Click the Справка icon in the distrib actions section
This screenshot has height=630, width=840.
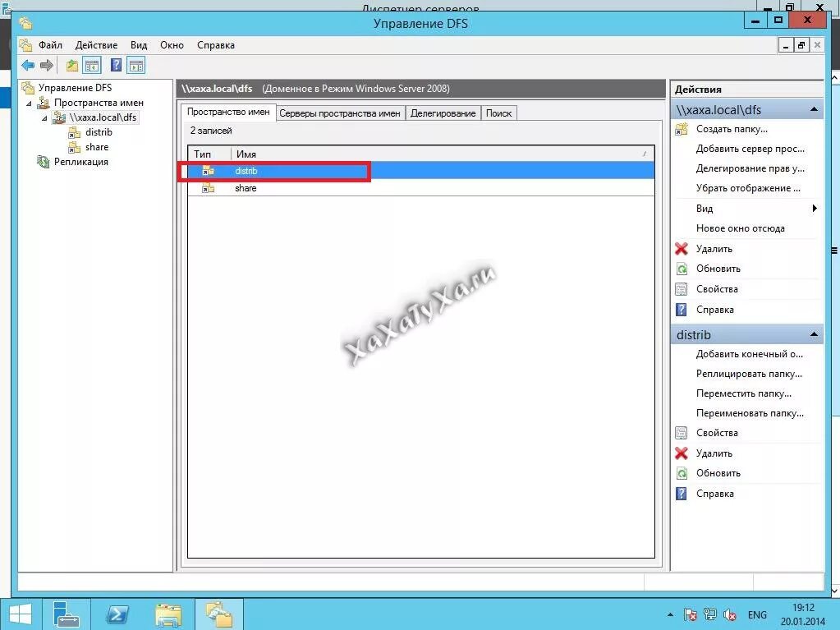[x=682, y=494]
